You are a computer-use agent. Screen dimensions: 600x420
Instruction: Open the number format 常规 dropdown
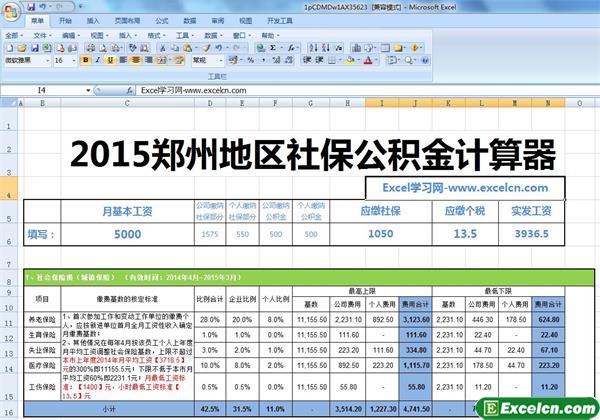[221, 60]
